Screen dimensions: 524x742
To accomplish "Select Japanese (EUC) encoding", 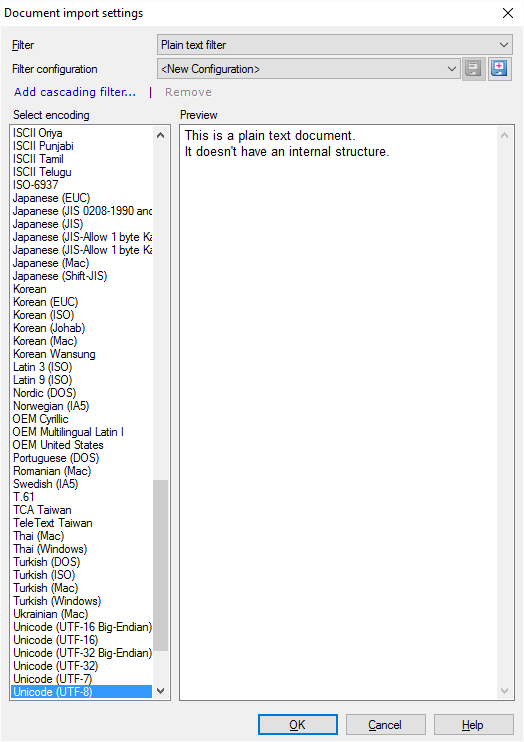I will (x=81, y=198).
